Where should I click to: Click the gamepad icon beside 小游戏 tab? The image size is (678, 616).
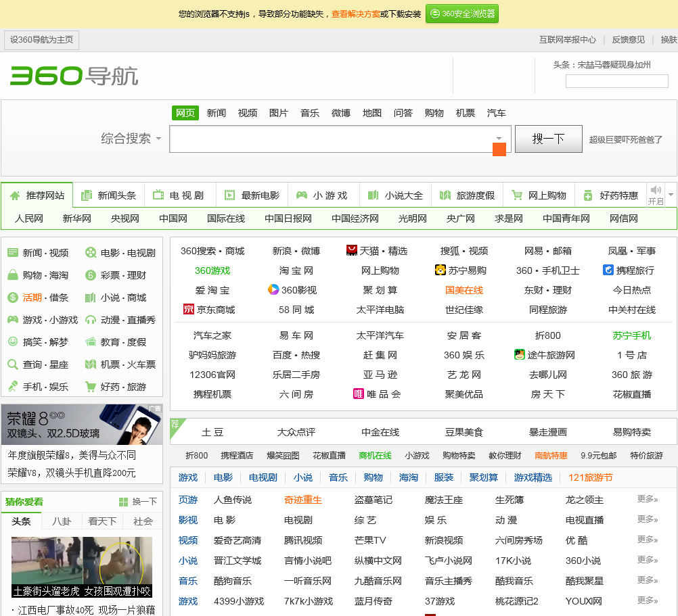[302, 195]
